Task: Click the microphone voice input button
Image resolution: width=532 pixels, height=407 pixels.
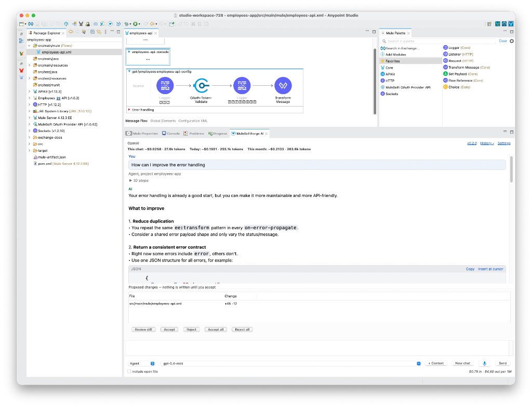Action: (x=485, y=363)
